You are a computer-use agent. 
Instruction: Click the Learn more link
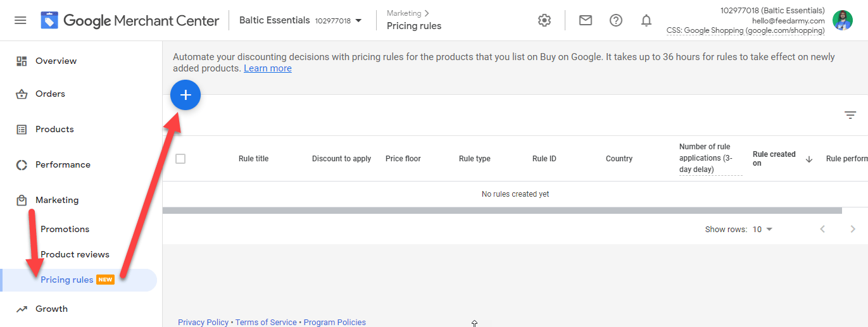click(268, 68)
